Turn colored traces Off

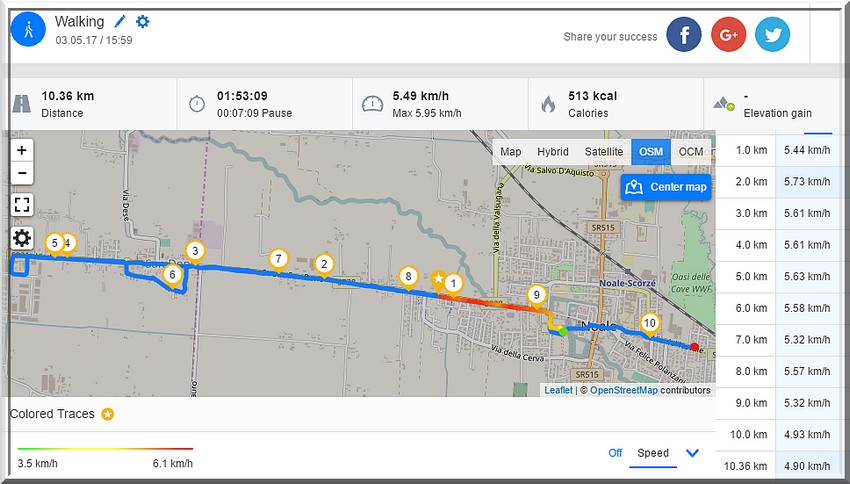615,453
